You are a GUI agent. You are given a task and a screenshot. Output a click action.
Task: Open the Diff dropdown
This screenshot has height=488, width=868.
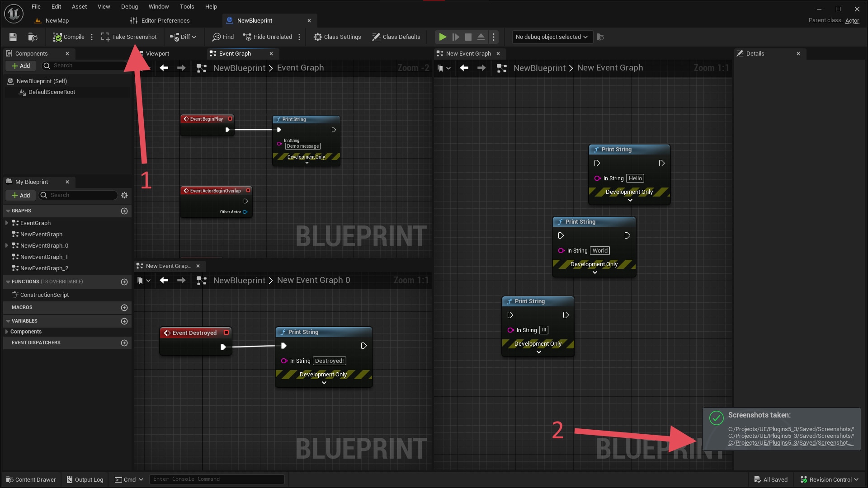pos(183,37)
